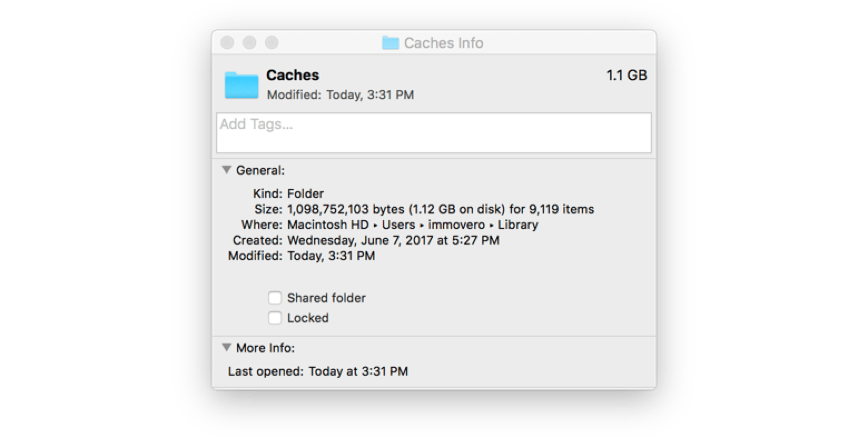
Task: Collapse the General section disclosure triangle
Action: pyautogui.click(x=226, y=170)
